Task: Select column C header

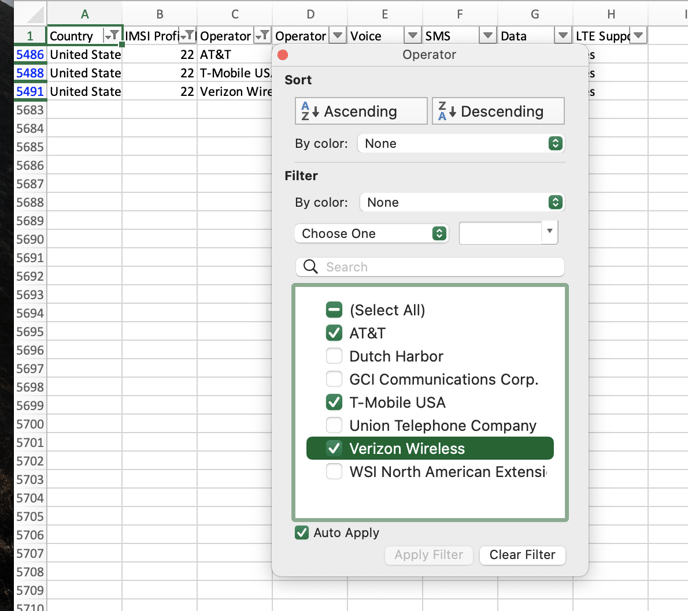Action: tap(235, 14)
